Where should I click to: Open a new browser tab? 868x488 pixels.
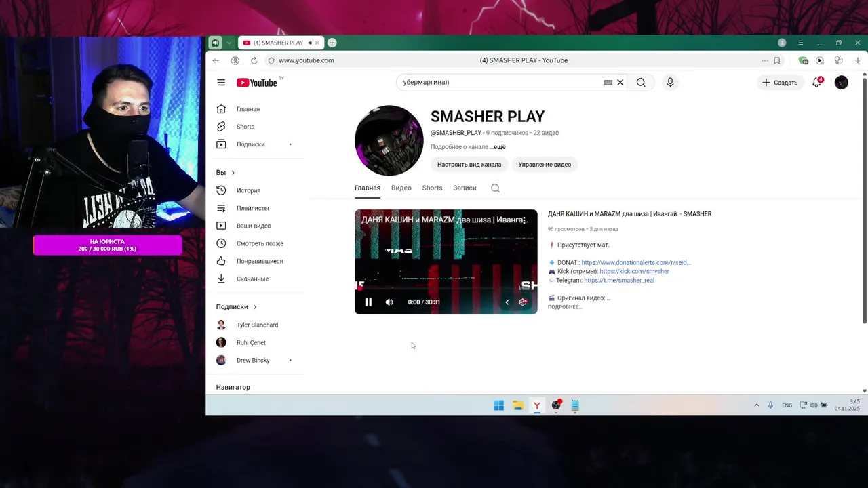[332, 43]
